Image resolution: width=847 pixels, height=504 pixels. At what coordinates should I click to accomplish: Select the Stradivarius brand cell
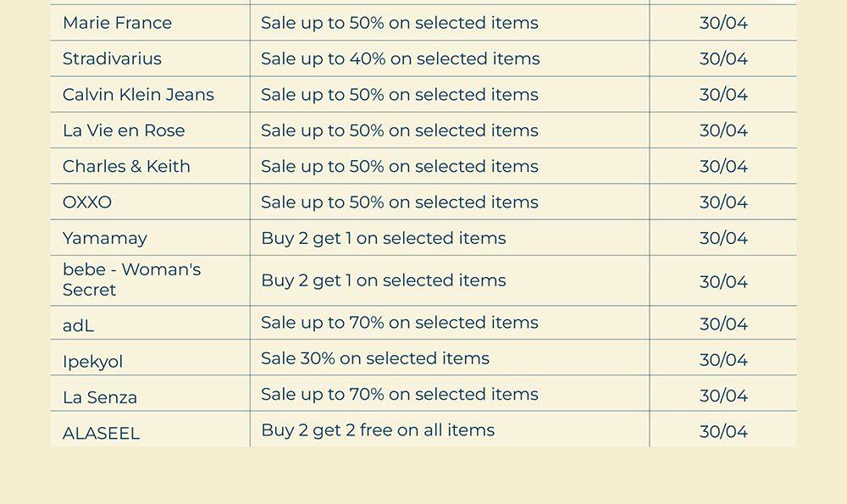(112, 59)
